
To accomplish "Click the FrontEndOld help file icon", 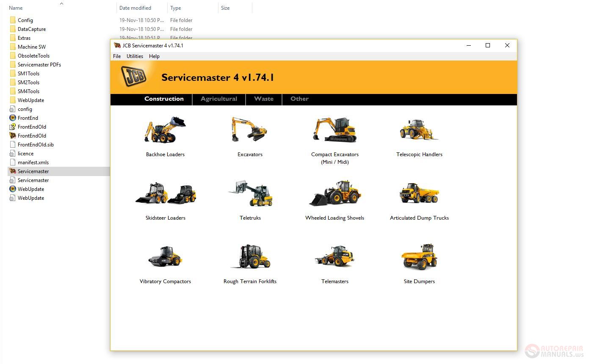I will coord(13,127).
